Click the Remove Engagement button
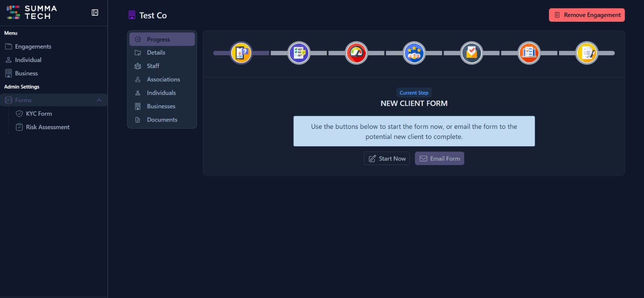 [x=587, y=15]
